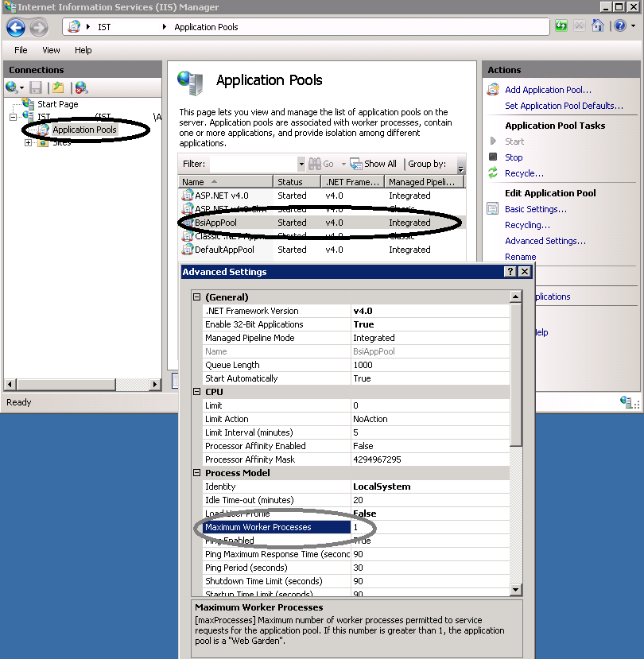This screenshot has width=644, height=659.
Task: Click Advanced Settings scrollbar up arrow
Action: pos(516,297)
